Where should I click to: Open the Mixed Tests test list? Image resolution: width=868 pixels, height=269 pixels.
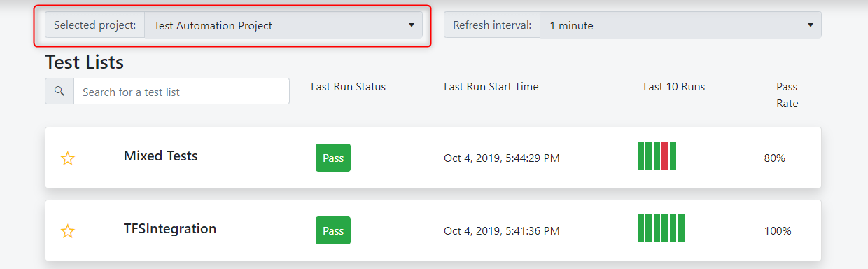coord(161,156)
